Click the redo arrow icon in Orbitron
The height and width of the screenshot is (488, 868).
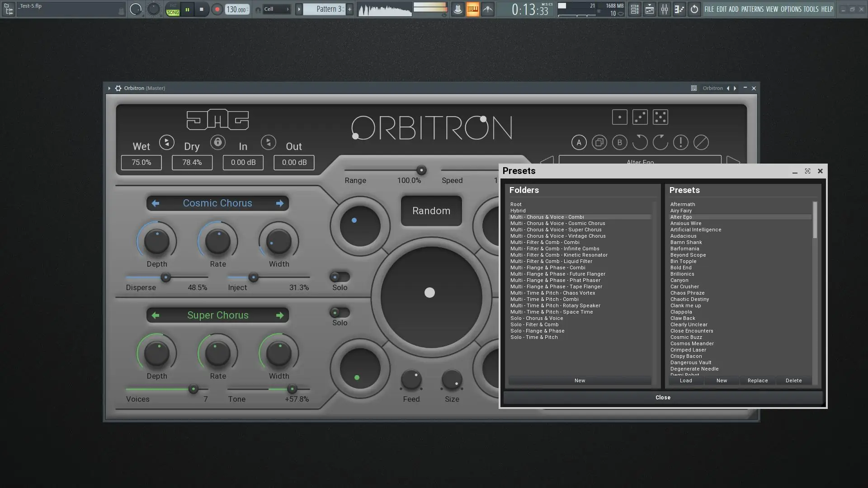pyautogui.click(x=660, y=142)
